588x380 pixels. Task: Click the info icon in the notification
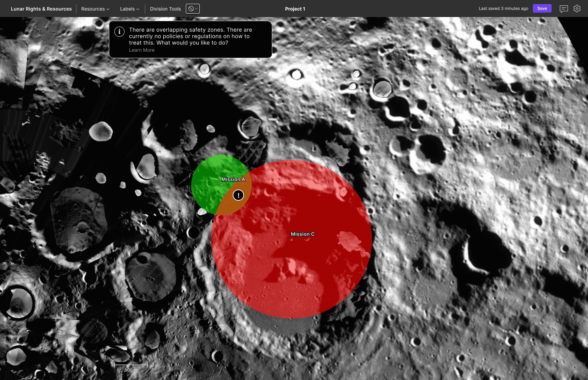[x=119, y=32]
